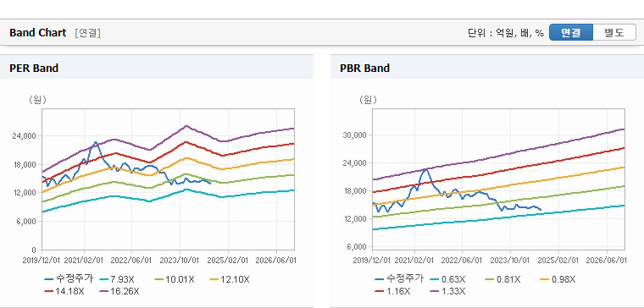Toggle 수정주가 series in PER Band legend
Image resolution: width=644 pixels, height=308 pixels.
point(69,279)
